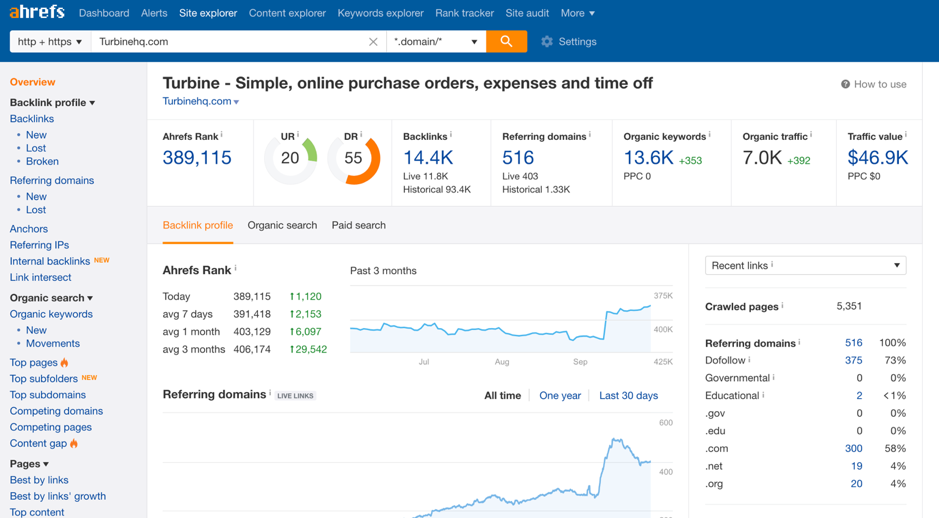Viewport: 939px width, 518px height.
Task: Switch to the Paid search tab
Action: pyautogui.click(x=359, y=225)
